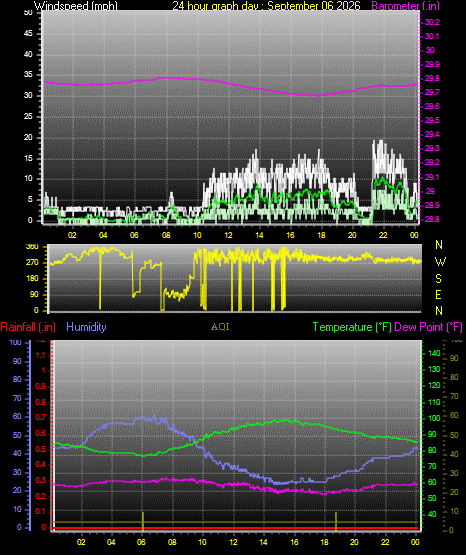Viewport: 466px width, 555px height.
Task: Click the Dew Point (°F) legend label
Action: point(428,327)
